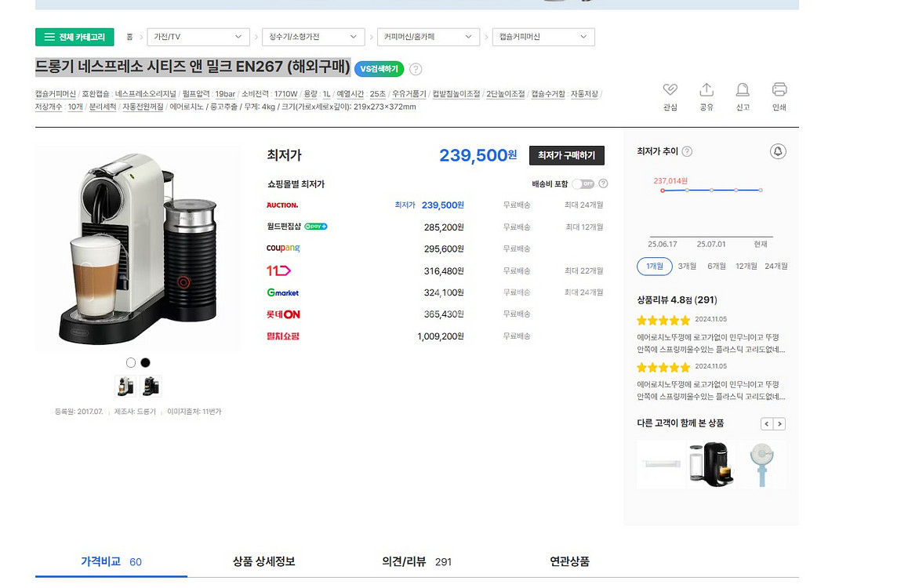Viewport: 908px width, 588px height.
Task: Expand the 가전/TV category dropdown
Action: (x=198, y=37)
